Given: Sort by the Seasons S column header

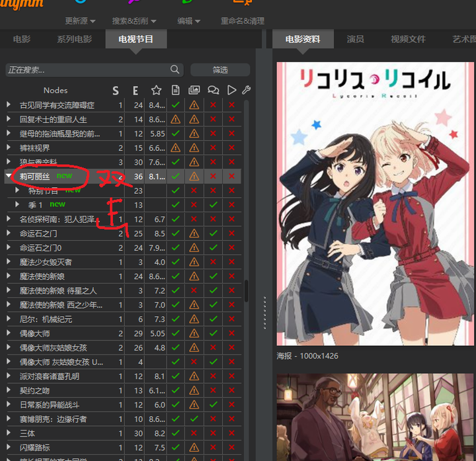Looking at the screenshot, I should (x=115, y=91).
